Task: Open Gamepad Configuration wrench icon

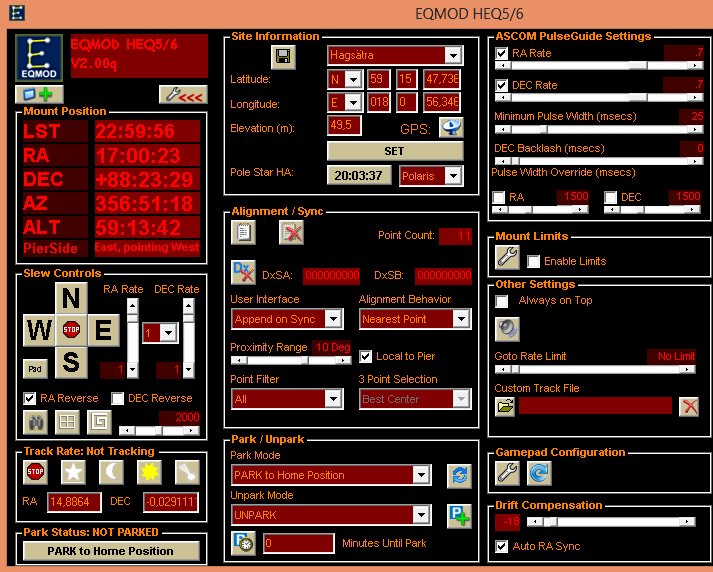Action: [507, 473]
